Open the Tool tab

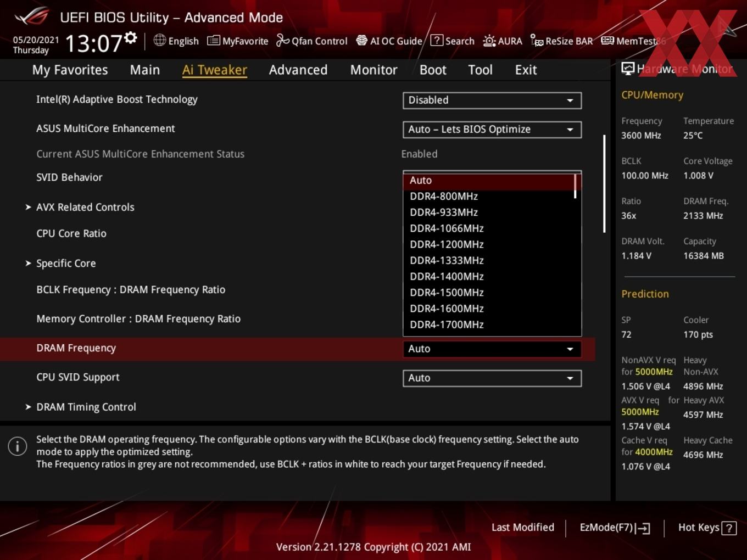click(x=480, y=70)
